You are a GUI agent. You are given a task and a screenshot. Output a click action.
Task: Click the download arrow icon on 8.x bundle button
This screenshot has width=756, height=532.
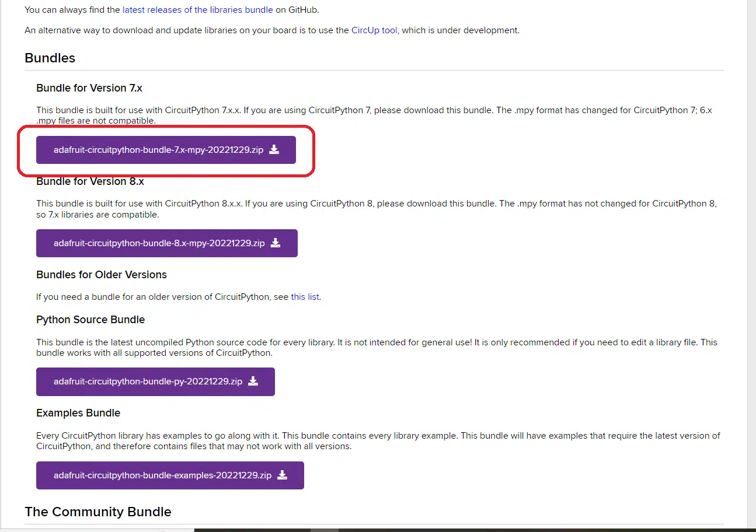click(x=276, y=243)
